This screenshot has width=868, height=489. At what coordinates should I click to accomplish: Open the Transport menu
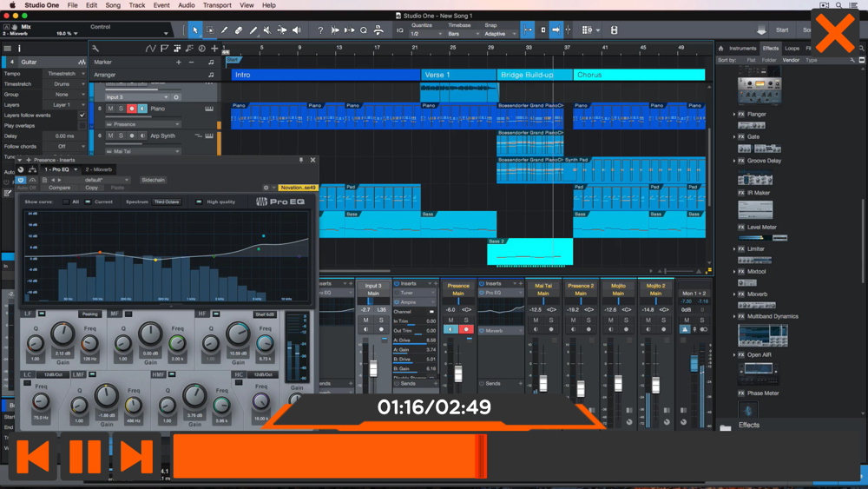(x=217, y=5)
